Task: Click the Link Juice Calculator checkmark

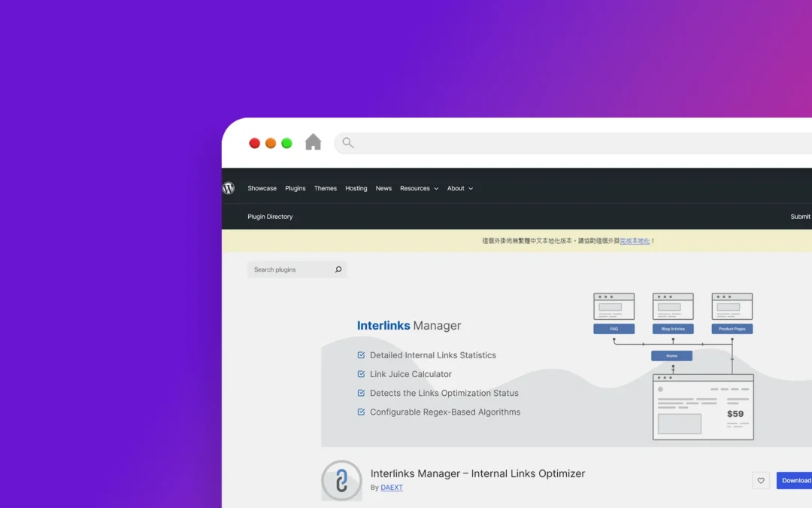Action: coord(361,374)
